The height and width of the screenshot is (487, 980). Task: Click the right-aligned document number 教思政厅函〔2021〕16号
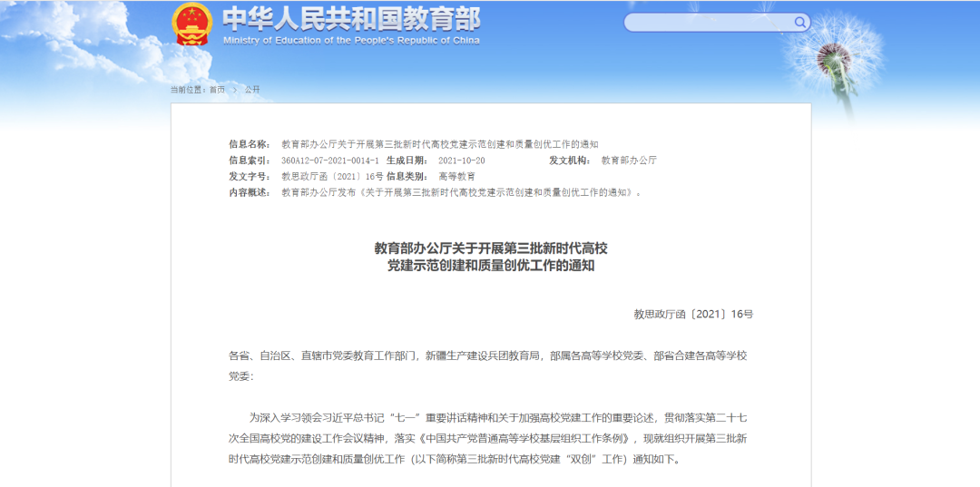693,314
